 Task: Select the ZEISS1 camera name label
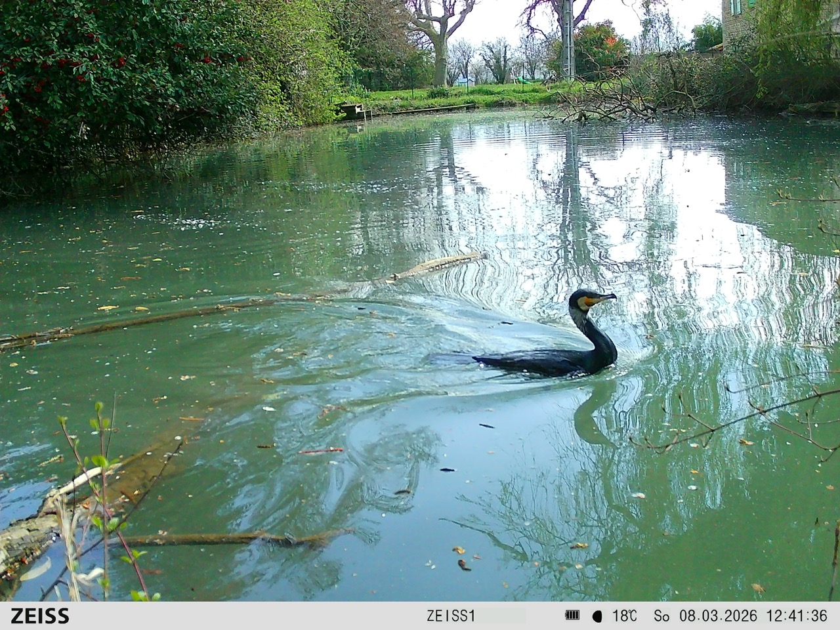[450, 616]
